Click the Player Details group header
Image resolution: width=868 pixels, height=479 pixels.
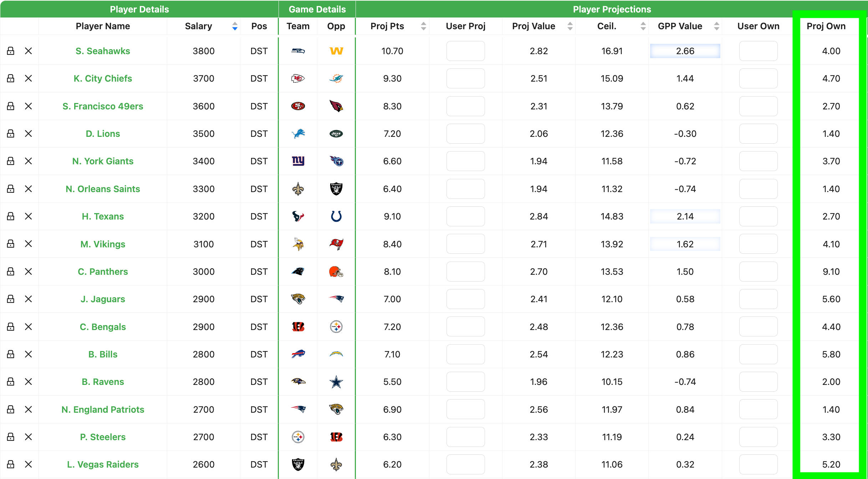pos(139,9)
